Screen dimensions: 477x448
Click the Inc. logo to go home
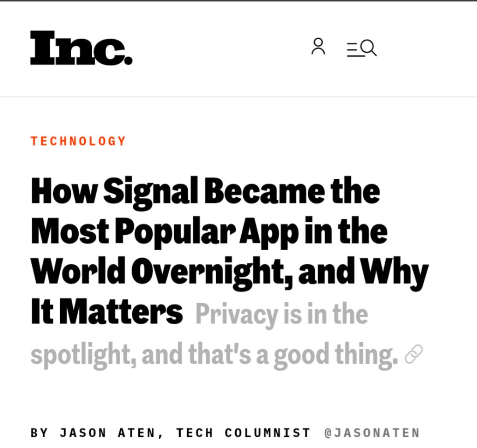(x=81, y=48)
